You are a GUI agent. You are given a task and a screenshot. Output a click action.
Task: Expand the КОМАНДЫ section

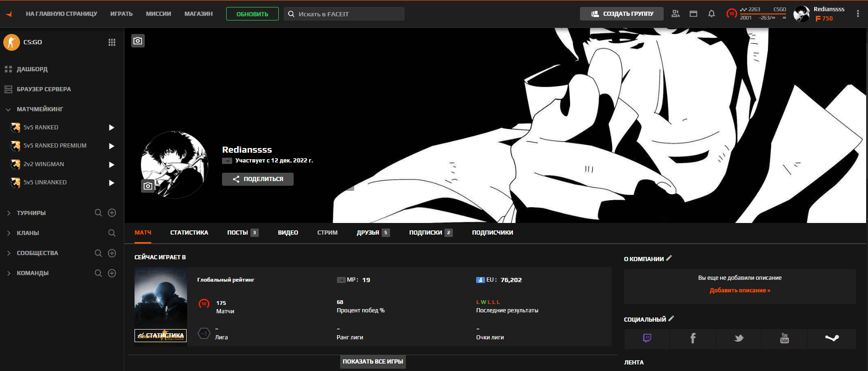tap(8, 273)
